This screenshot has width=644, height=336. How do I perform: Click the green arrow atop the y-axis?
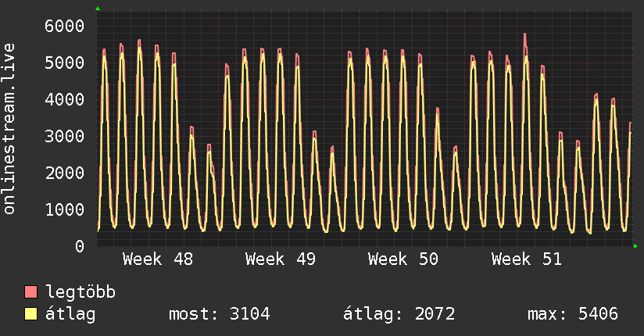tap(98, 8)
